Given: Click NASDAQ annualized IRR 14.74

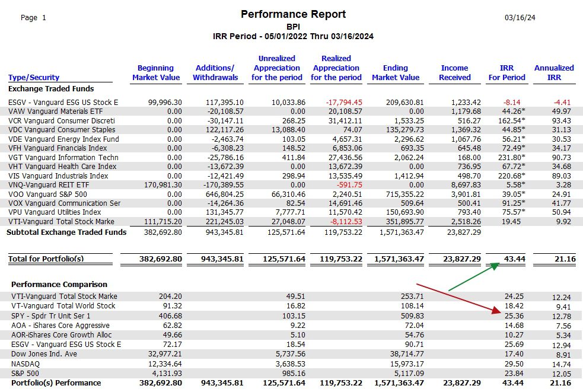Looking at the screenshot, I should [x=562, y=365].
